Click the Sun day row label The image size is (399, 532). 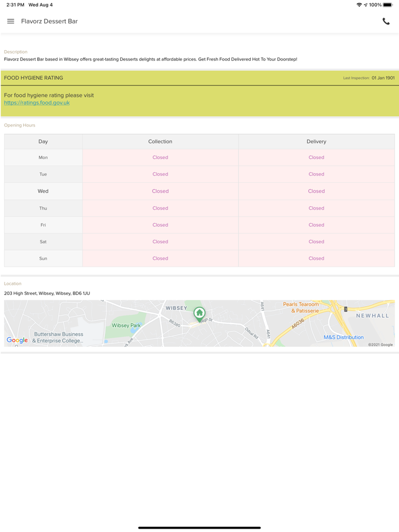coord(43,258)
